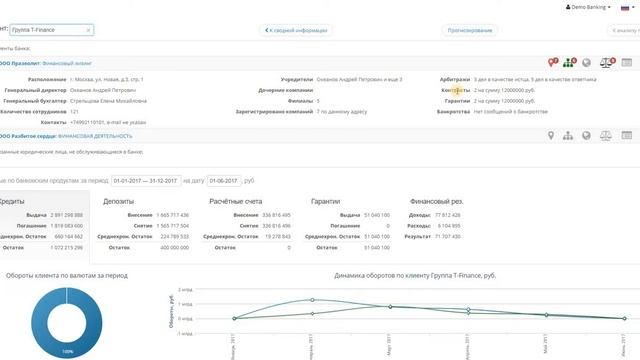The image size is (640, 360).
Task: Click Депозиты Остаток value 400 000 000
Action: [x=174, y=247]
